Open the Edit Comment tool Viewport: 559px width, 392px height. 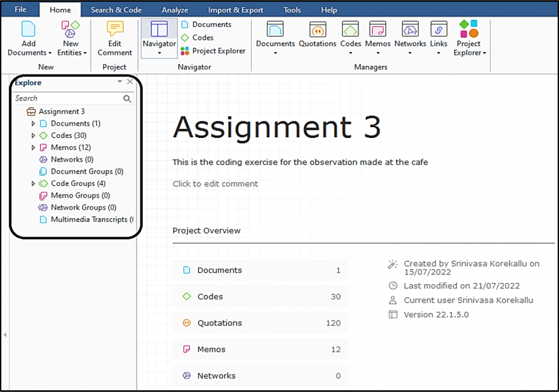(114, 27)
